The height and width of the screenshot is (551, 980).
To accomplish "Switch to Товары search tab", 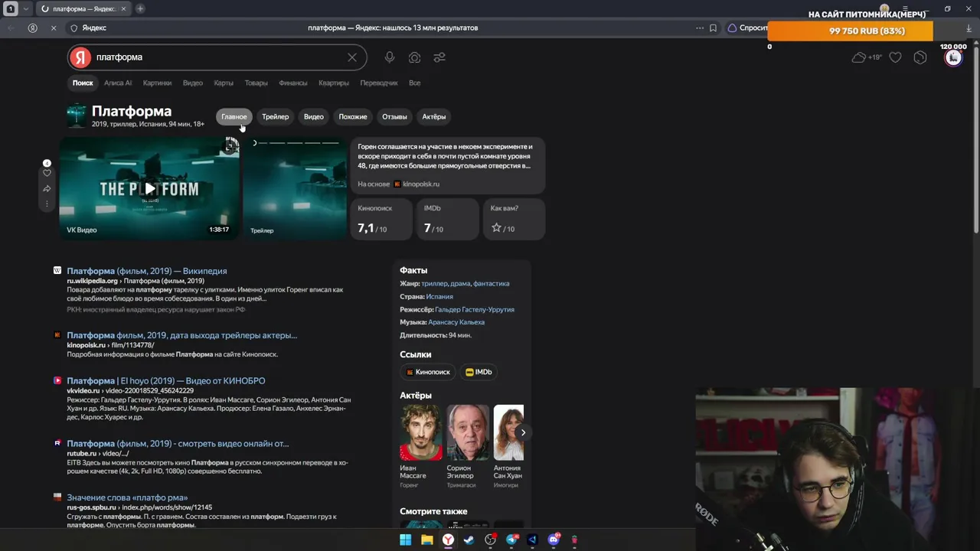I will (x=256, y=83).
